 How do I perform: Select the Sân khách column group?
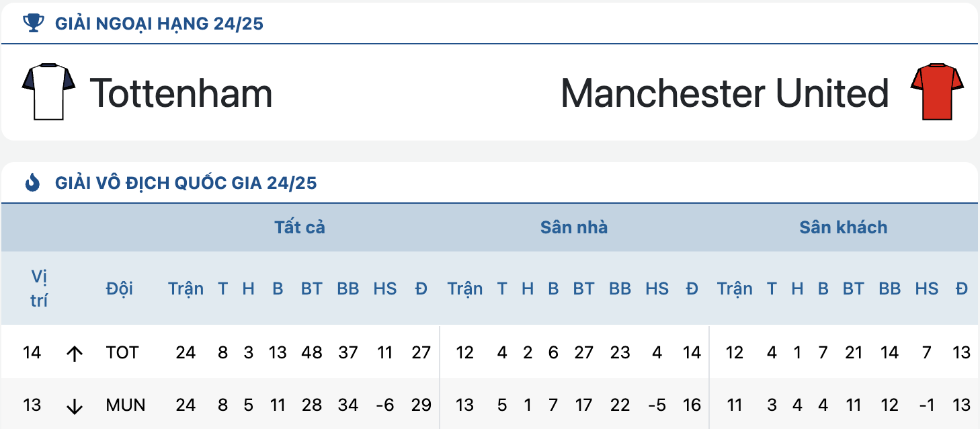pos(844,227)
